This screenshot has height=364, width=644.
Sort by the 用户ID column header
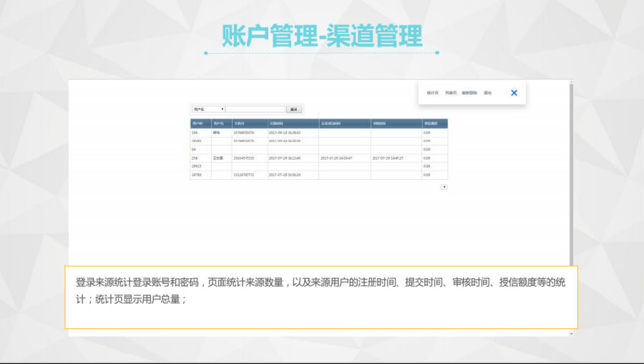[x=198, y=123]
